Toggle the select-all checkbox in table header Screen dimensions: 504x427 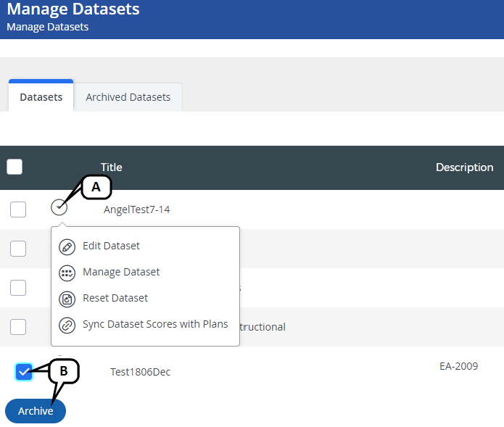15,167
